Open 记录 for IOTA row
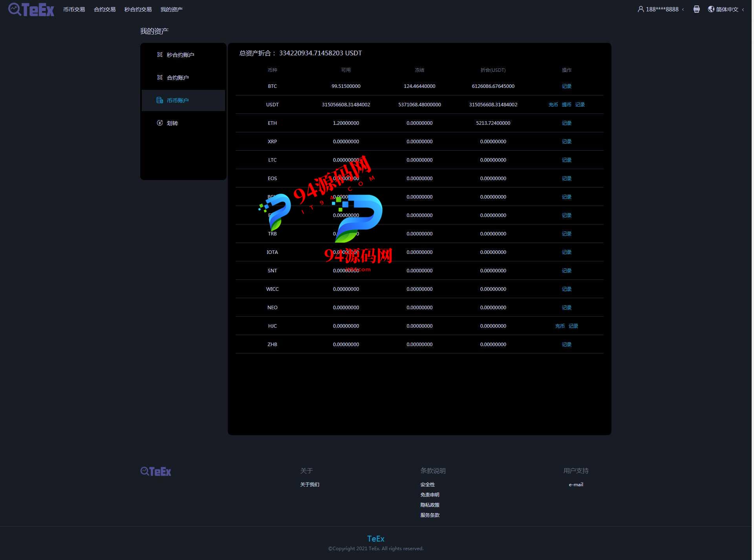The width and height of the screenshot is (754, 560). pyautogui.click(x=567, y=252)
